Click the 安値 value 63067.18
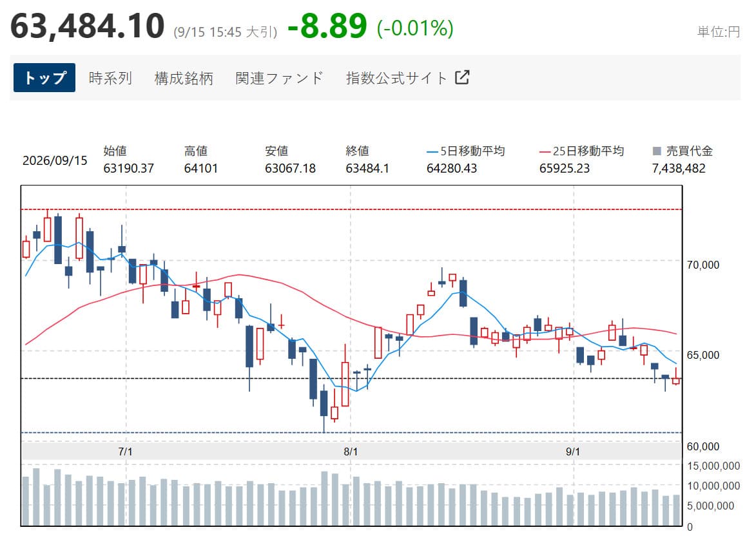756x543 pixels. pyautogui.click(x=290, y=168)
